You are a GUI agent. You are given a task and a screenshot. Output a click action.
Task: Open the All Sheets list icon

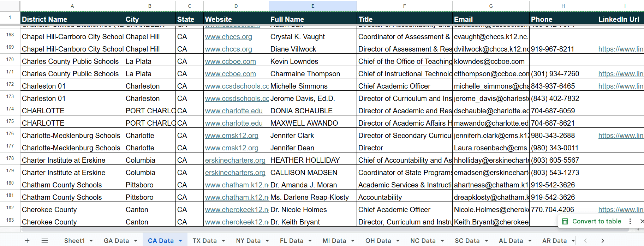44,241
